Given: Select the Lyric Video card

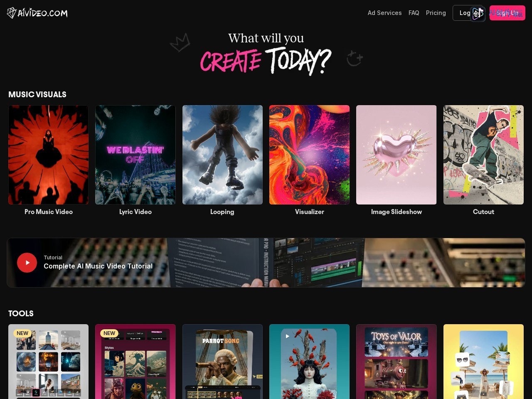Looking at the screenshot, I should pos(135,155).
